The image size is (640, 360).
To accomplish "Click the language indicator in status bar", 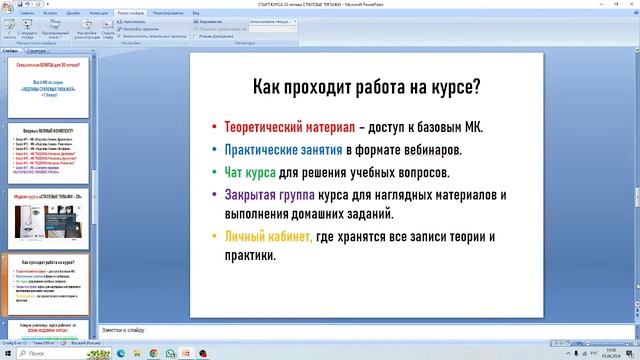I will point(85,343).
